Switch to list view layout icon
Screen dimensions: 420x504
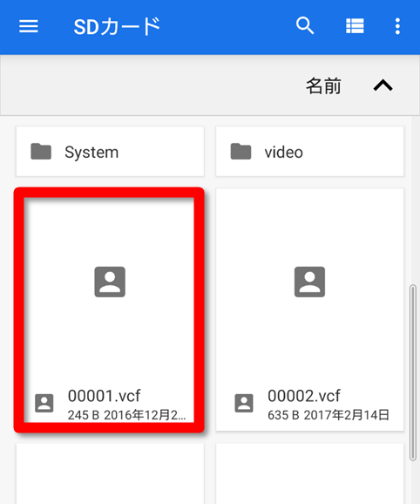(355, 26)
